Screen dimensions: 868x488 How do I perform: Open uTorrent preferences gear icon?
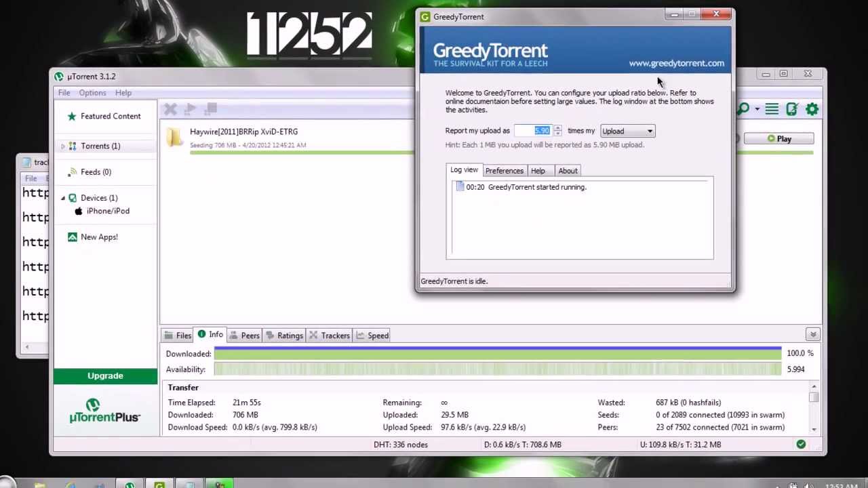[812, 109]
